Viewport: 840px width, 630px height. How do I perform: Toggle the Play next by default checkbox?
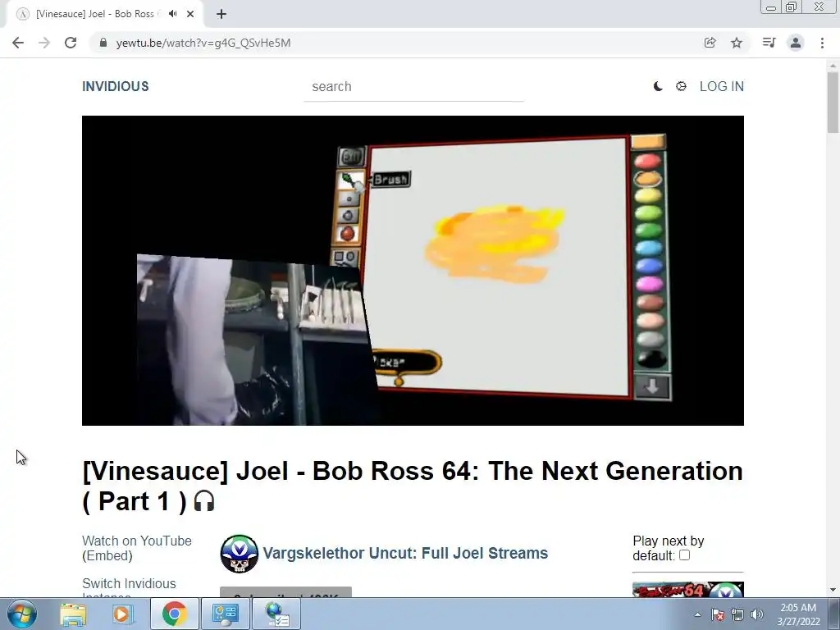click(x=685, y=555)
